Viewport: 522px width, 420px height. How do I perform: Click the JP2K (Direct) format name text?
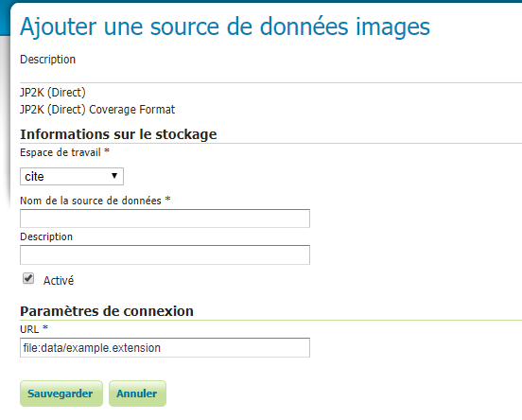(x=53, y=93)
